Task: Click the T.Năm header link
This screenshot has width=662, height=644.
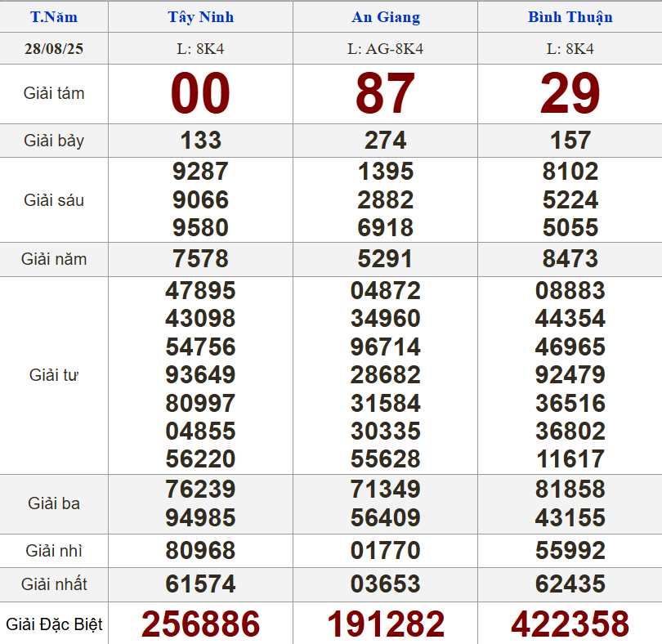Action: (54, 17)
